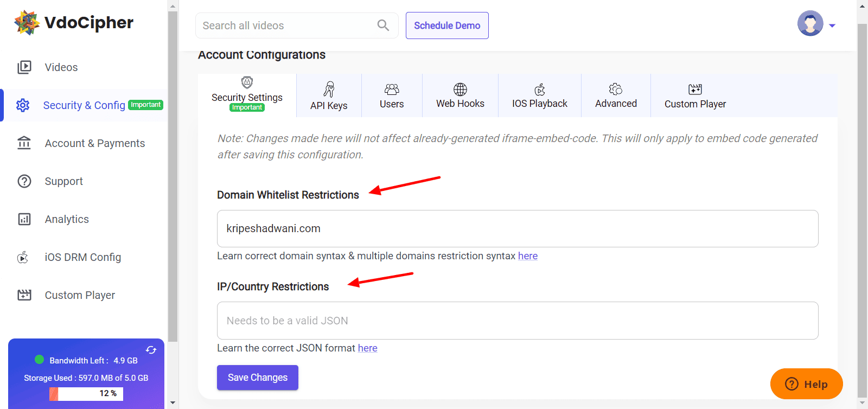The image size is (868, 409).
Task: Open the Web Hooks tab
Action: pyautogui.click(x=460, y=96)
